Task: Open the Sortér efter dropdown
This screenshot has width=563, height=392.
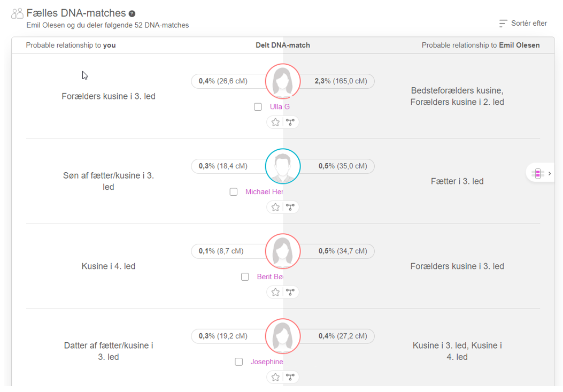Action: [x=523, y=24]
